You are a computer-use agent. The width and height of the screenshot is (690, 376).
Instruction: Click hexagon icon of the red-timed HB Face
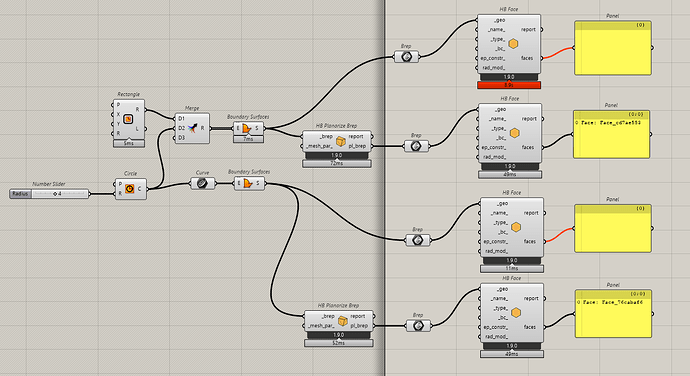pos(513,44)
